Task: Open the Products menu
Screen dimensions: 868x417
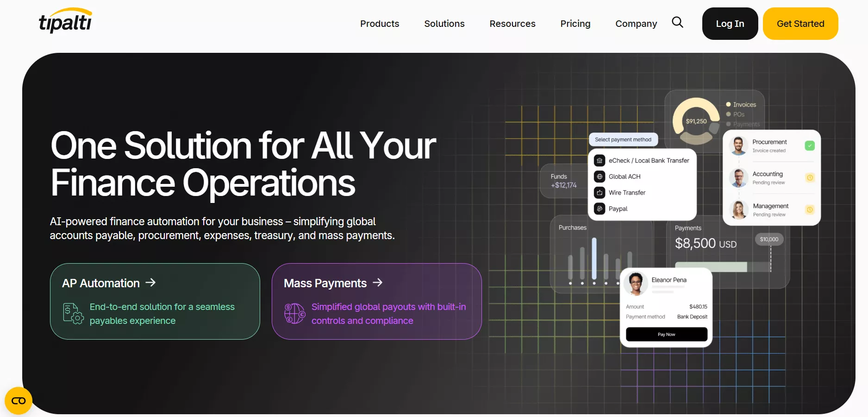Action: (380, 24)
